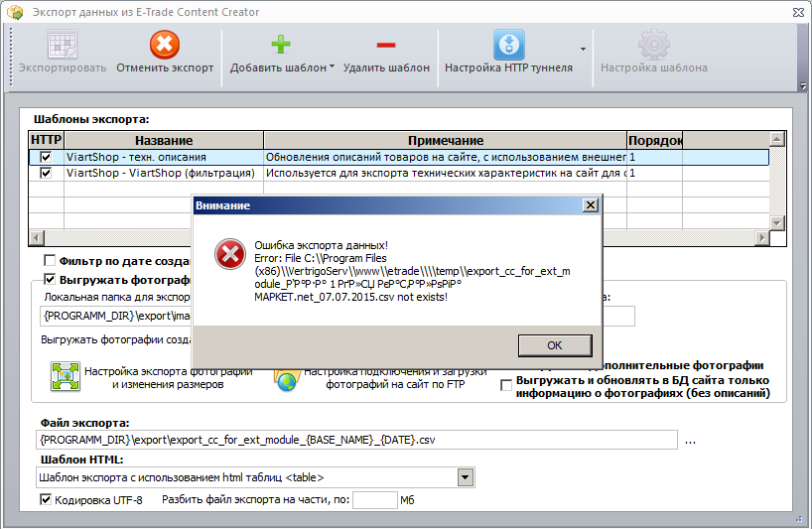Close the export window via X
This screenshot has height=529, width=812.
tap(798, 12)
